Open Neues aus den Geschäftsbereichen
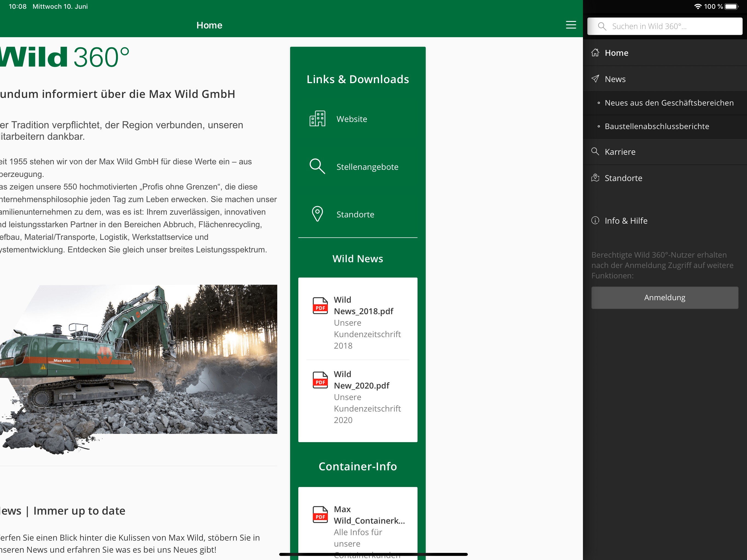This screenshot has height=560, width=747. point(665,103)
